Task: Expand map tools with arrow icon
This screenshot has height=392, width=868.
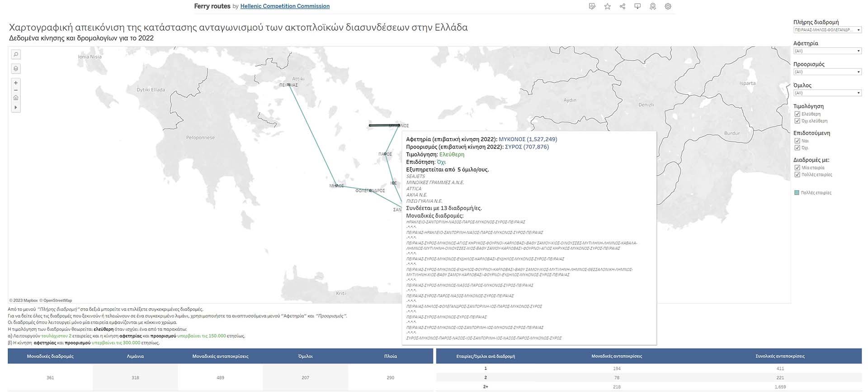Action: (16, 107)
